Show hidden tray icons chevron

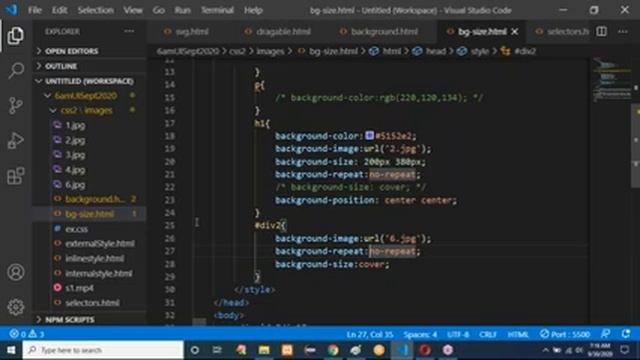pos(545,350)
